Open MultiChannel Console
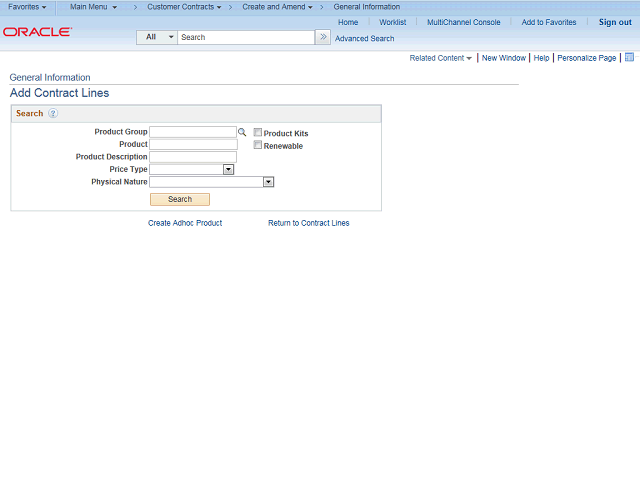This screenshot has height=480, width=640. tap(464, 22)
